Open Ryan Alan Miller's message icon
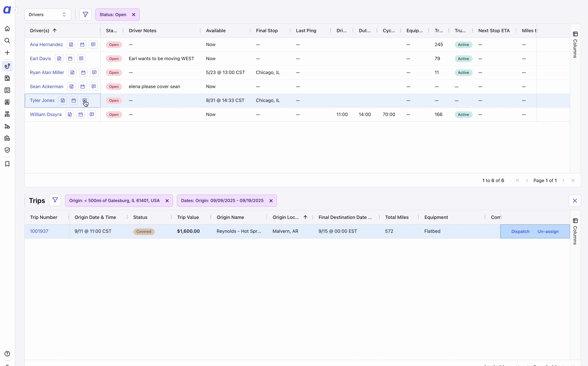 94,73
